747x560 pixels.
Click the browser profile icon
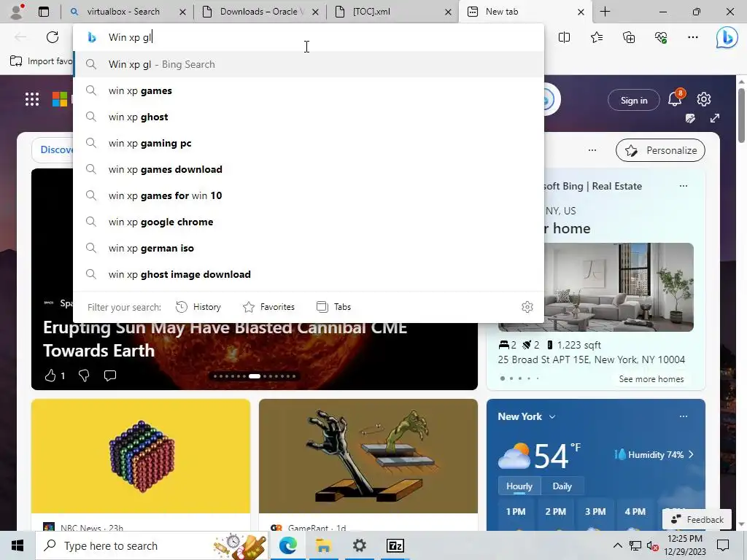tap(17, 12)
